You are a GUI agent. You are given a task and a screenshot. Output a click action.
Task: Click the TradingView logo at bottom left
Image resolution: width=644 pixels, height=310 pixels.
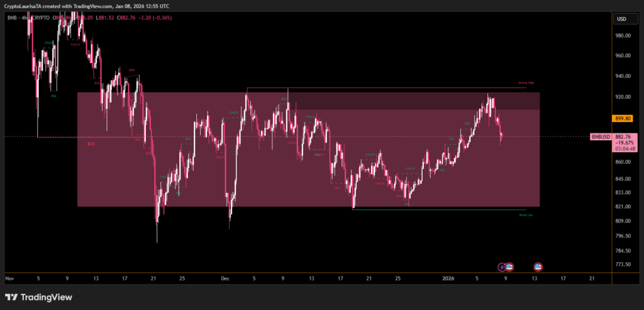(x=39, y=297)
